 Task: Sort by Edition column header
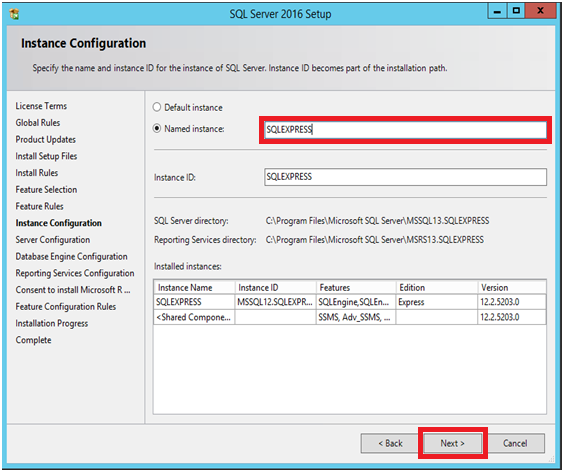(x=437, y=287)
